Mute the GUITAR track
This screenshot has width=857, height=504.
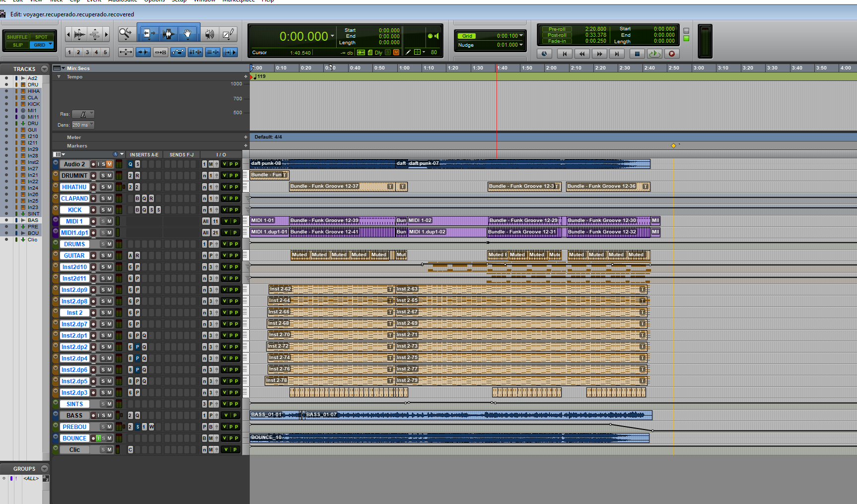click(109, 256)
